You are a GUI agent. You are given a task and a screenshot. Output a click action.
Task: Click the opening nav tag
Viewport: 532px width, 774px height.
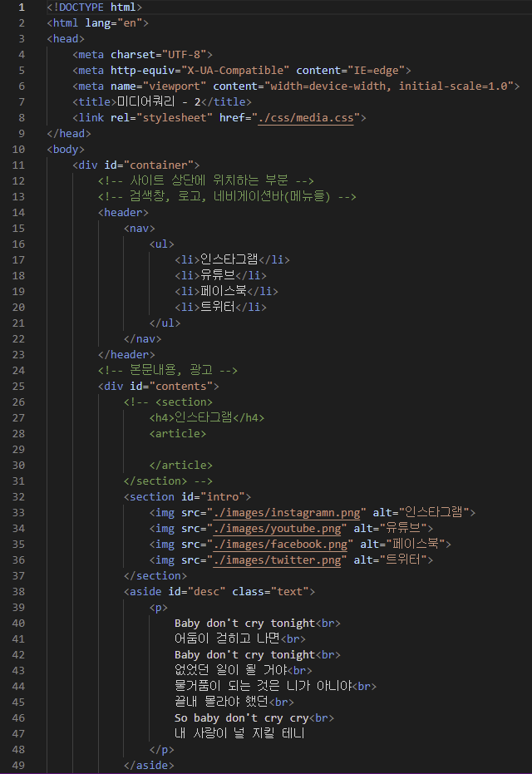click(139, 229)
